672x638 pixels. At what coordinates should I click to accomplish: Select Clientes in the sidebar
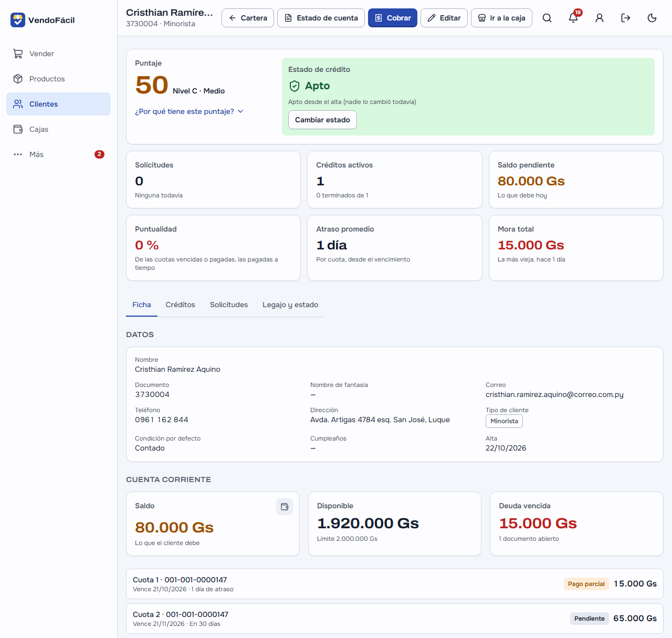tap(58, 104)
